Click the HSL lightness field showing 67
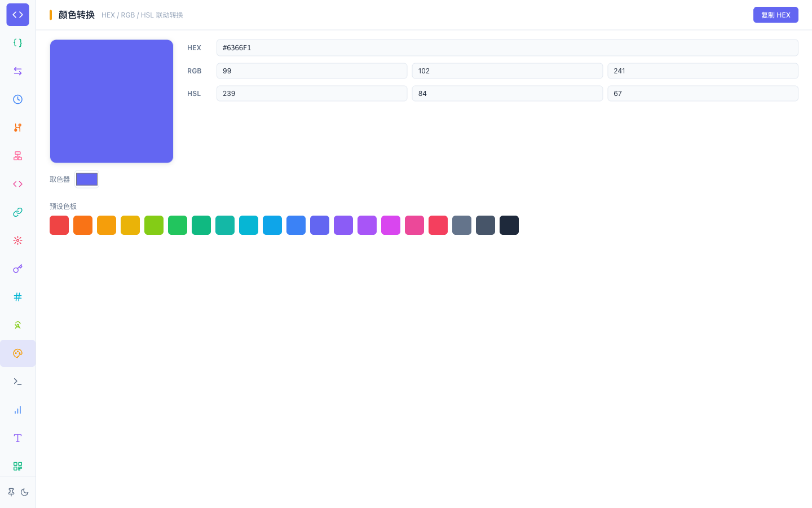This screenshot has width=812, height=508. 703,93
